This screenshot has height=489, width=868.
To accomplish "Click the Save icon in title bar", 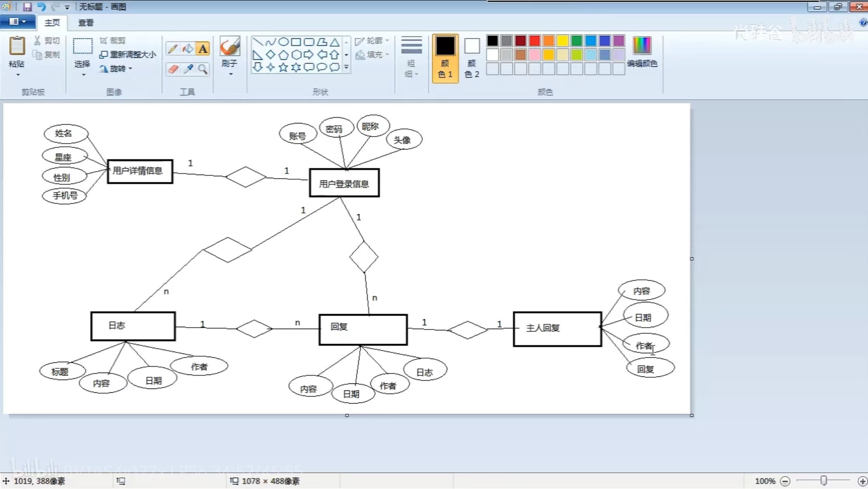I will point(27,7).
